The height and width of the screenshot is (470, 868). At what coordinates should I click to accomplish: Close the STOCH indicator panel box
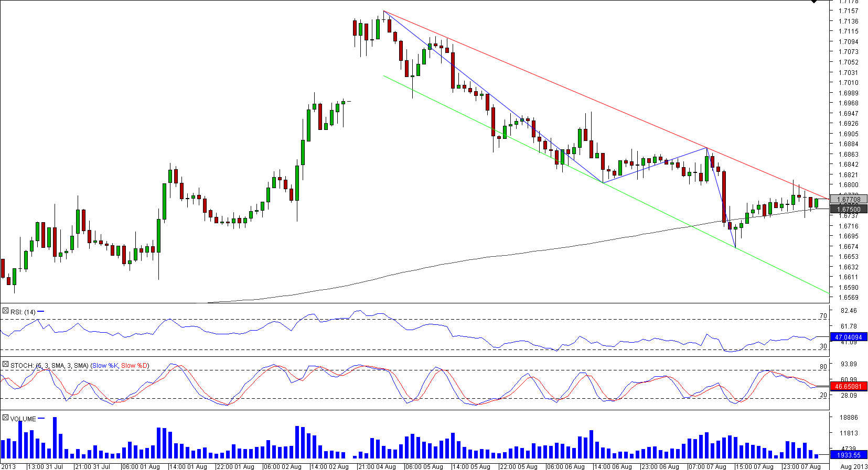tap(5, 365)
